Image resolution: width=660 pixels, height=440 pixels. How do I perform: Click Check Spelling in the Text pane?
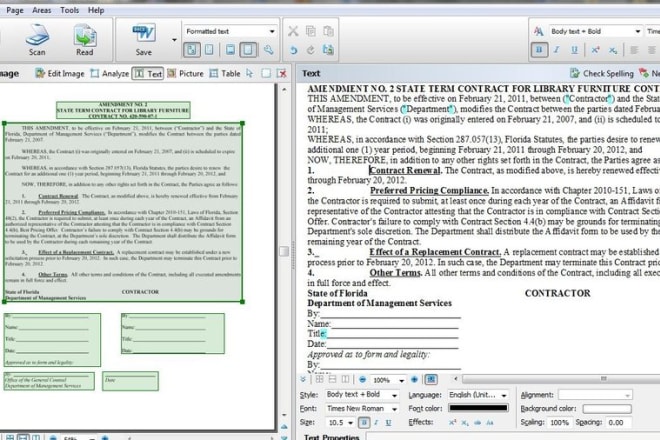601,74
